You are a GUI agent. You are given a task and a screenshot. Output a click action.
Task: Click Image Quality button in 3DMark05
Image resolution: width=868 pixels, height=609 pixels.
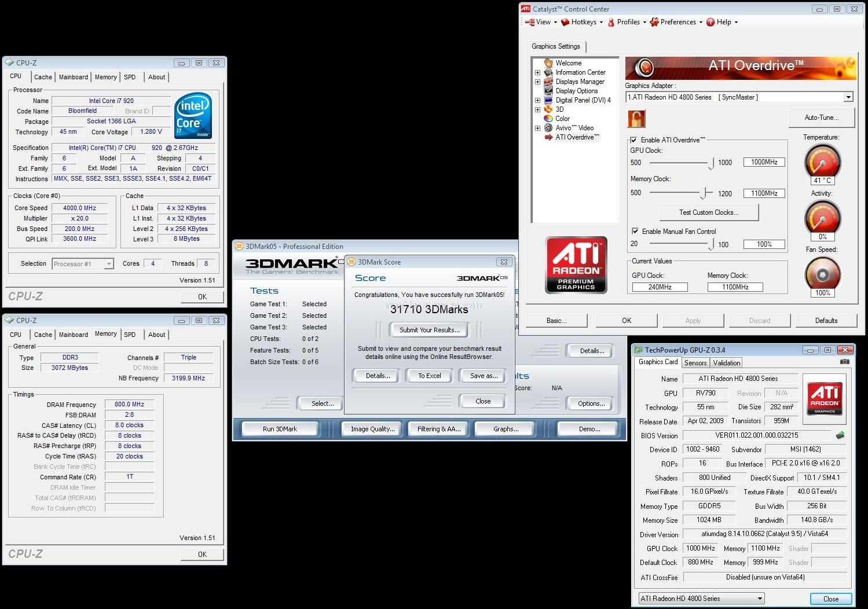point(373,429)
